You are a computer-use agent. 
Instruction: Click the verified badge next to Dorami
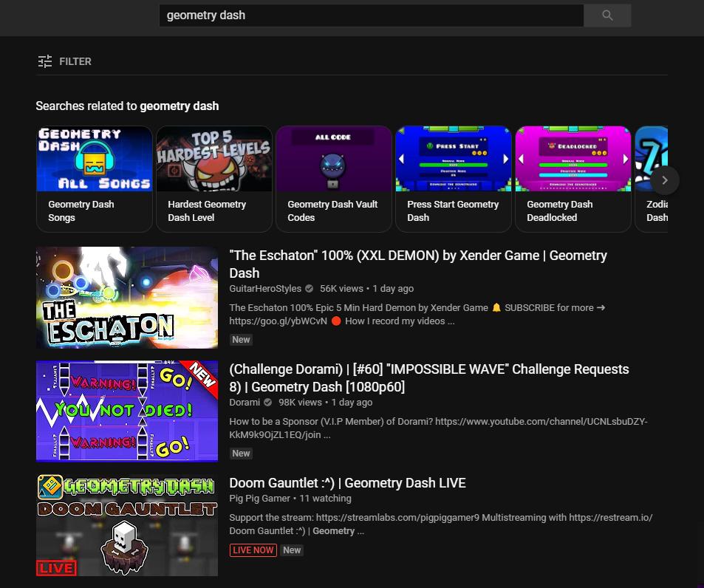268,402
